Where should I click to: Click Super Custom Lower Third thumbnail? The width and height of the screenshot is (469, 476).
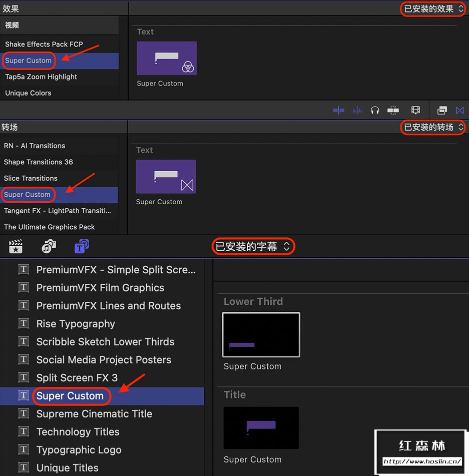tap(261, 334)
